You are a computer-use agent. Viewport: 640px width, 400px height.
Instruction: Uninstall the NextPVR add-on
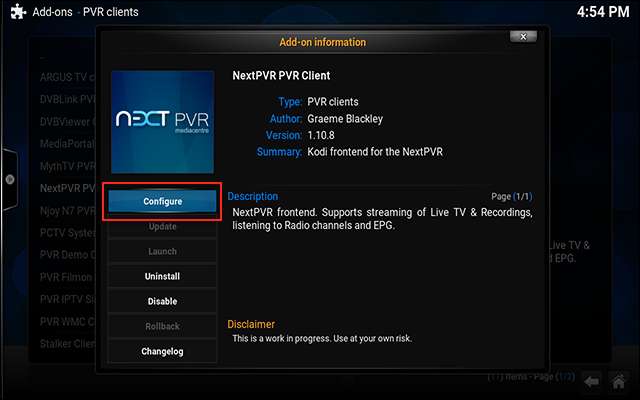click(x=162, y=276)
